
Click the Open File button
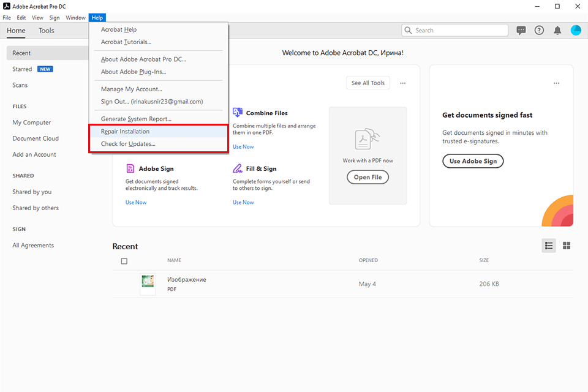point(367,177)
